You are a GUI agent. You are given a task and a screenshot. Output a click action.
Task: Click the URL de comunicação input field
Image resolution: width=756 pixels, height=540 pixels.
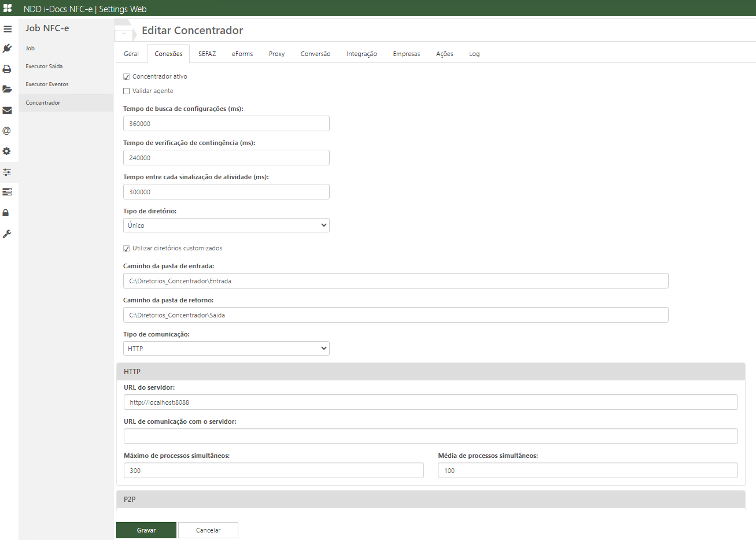(430, 436)
